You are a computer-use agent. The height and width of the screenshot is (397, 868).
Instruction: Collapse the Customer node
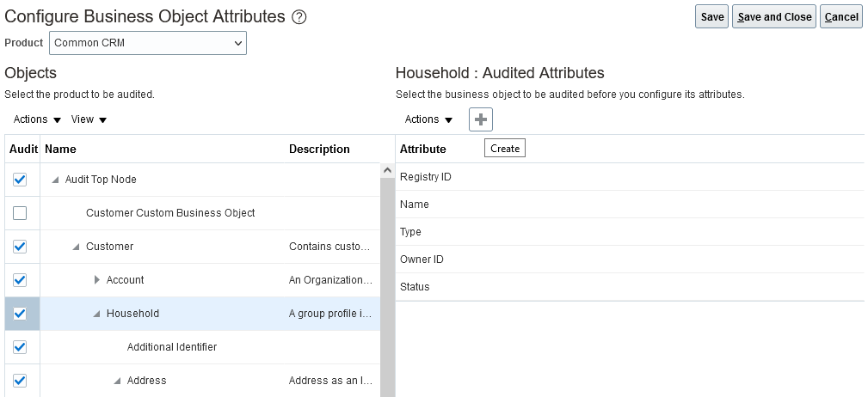click(77, 247)
